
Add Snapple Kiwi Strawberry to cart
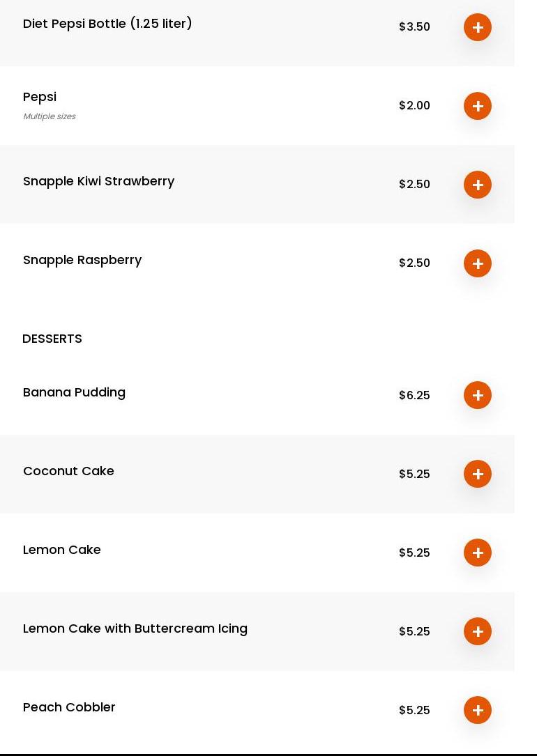(478, 185)
